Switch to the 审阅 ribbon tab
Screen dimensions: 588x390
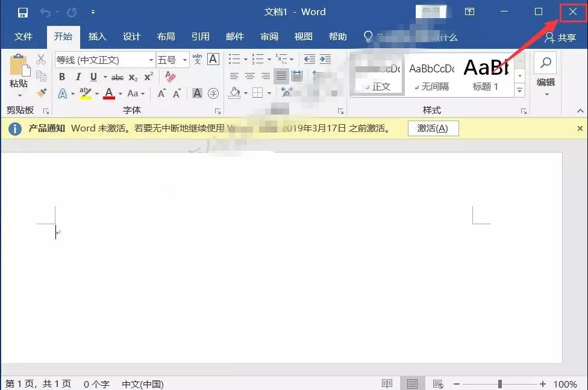click(269, 37)
